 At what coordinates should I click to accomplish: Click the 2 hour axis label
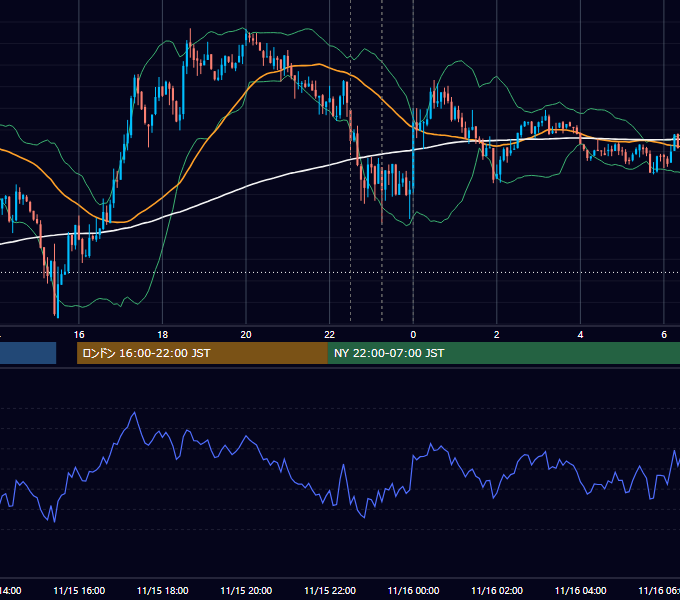tap(497, 335)
